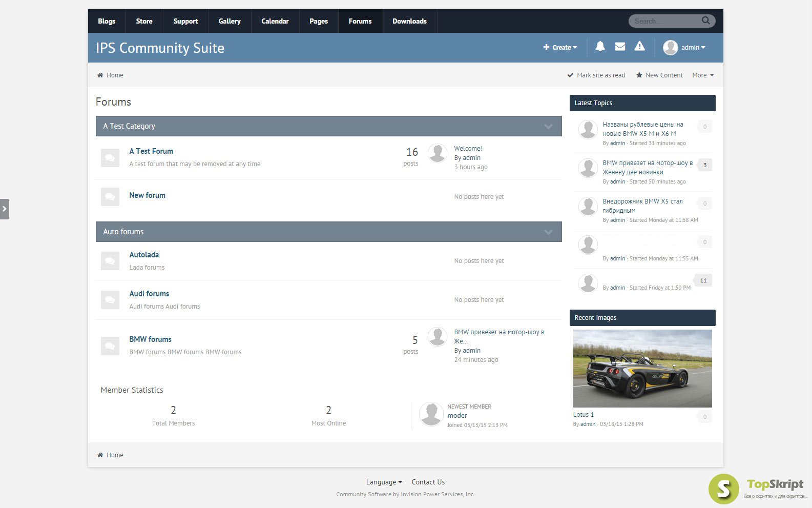Click Audi forums speech bubble icon
812x508 pixels.
(110, 300)
